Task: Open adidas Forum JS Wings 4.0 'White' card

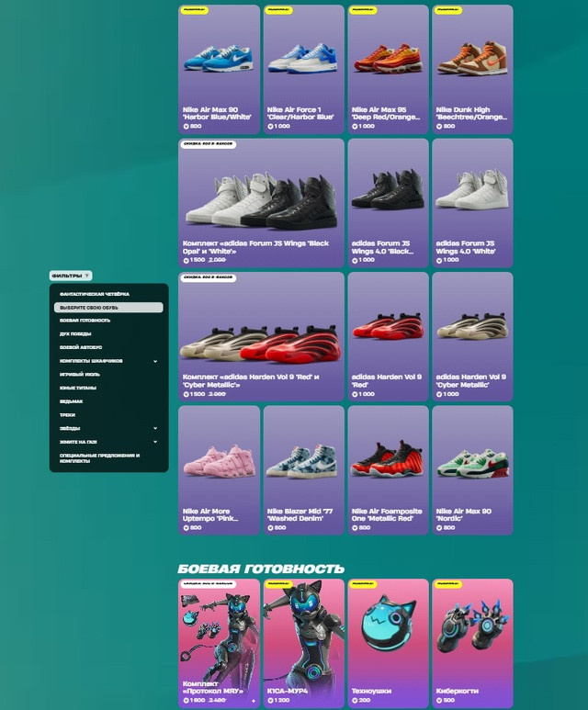Action: 472,203
